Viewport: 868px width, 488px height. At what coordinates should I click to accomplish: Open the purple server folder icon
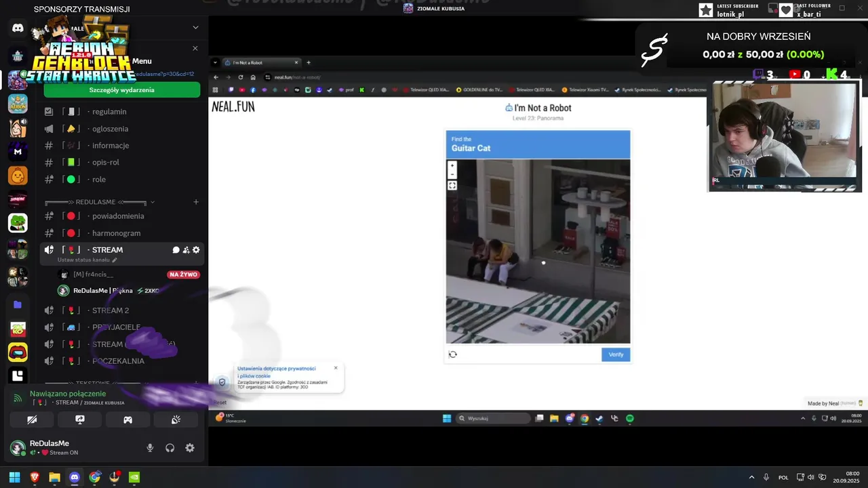click(18, 305)
